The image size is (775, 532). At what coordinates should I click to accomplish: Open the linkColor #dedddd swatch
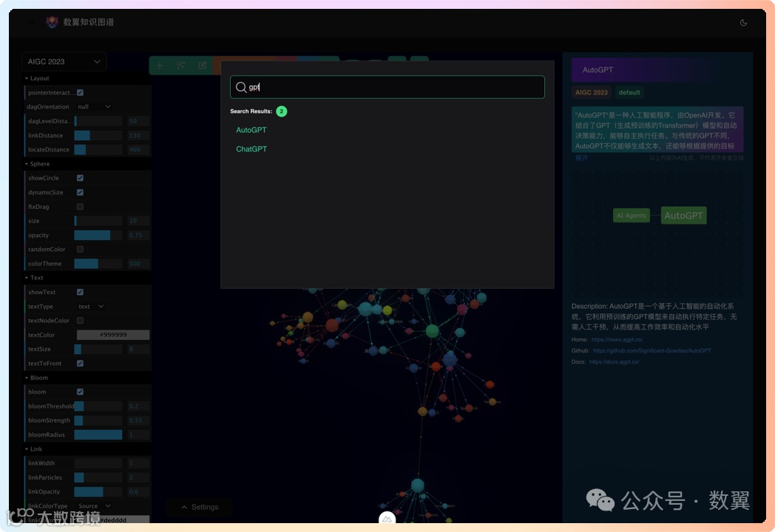pos(112,519)
